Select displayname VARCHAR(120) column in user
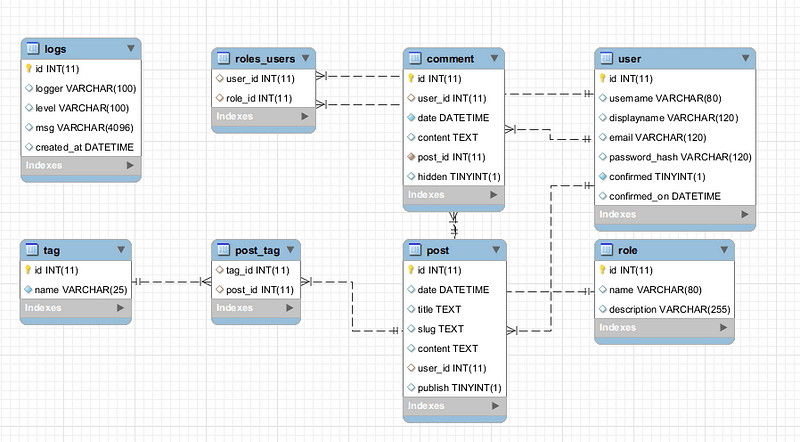The width and height of the screenshot is (800, 442). tap(675, 117)
